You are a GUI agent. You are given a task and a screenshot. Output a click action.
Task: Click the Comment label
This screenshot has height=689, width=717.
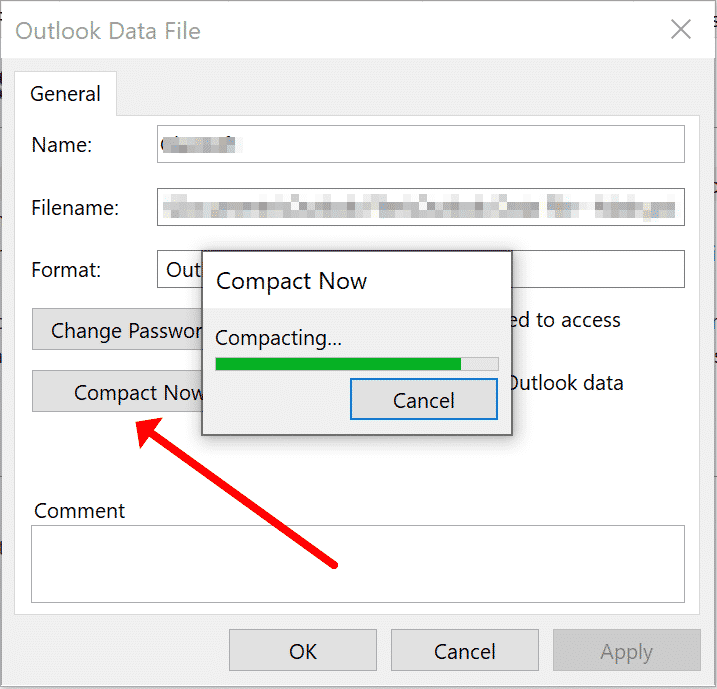(x=79, y=511)
